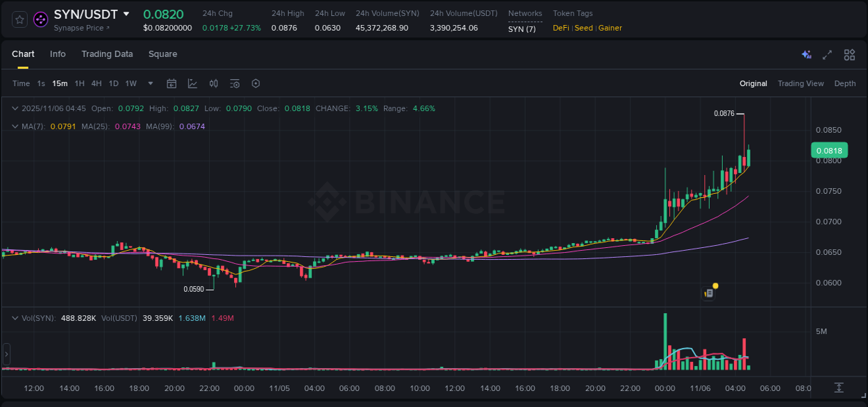This screenshot has width=868, height=407.
Task: Click the Synapse coin logo
Action: tap(41, 19)
